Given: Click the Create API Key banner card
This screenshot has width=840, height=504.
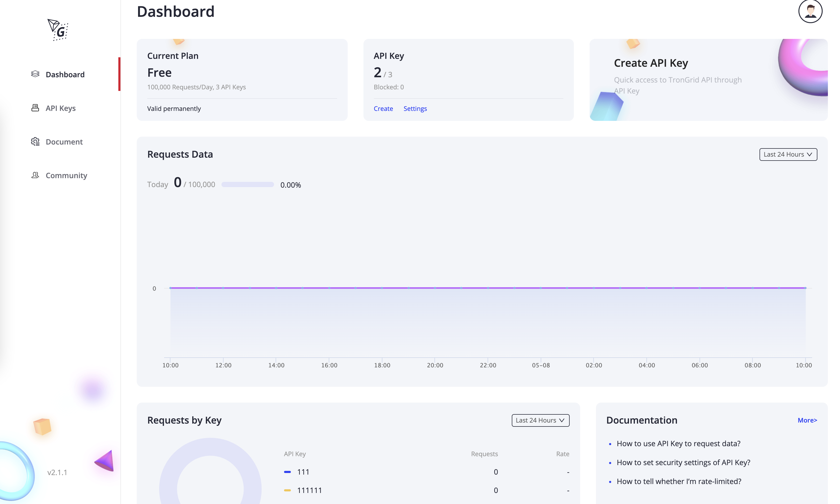Looking at the screenshot, I should pos(709,80).
